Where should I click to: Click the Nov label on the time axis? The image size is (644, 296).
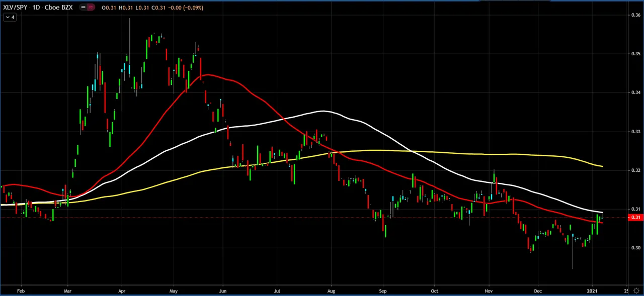[489, 290]
